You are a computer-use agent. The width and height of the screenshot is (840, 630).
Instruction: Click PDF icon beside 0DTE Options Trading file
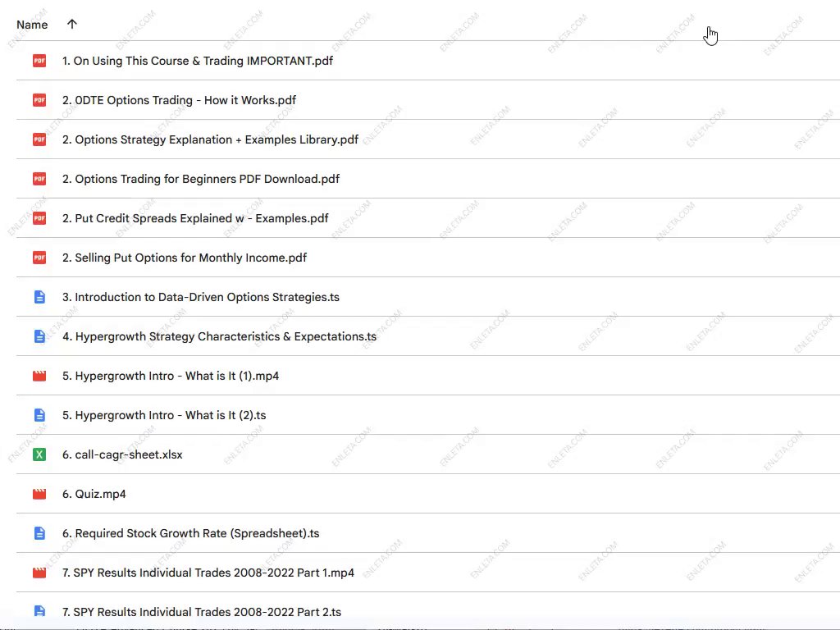coord(39,100)
